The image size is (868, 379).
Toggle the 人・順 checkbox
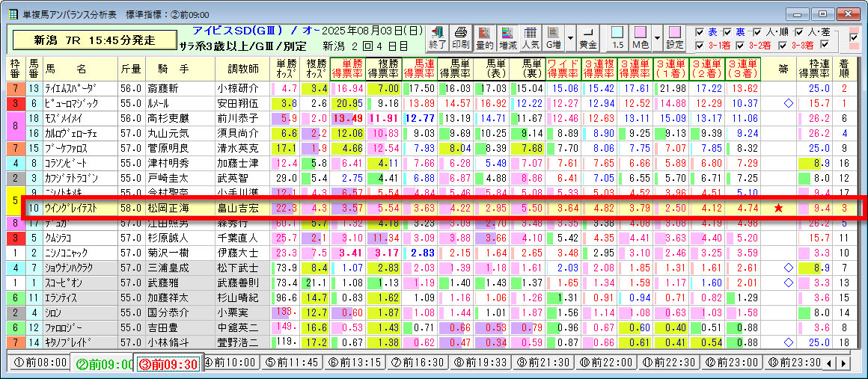(757, 32)
